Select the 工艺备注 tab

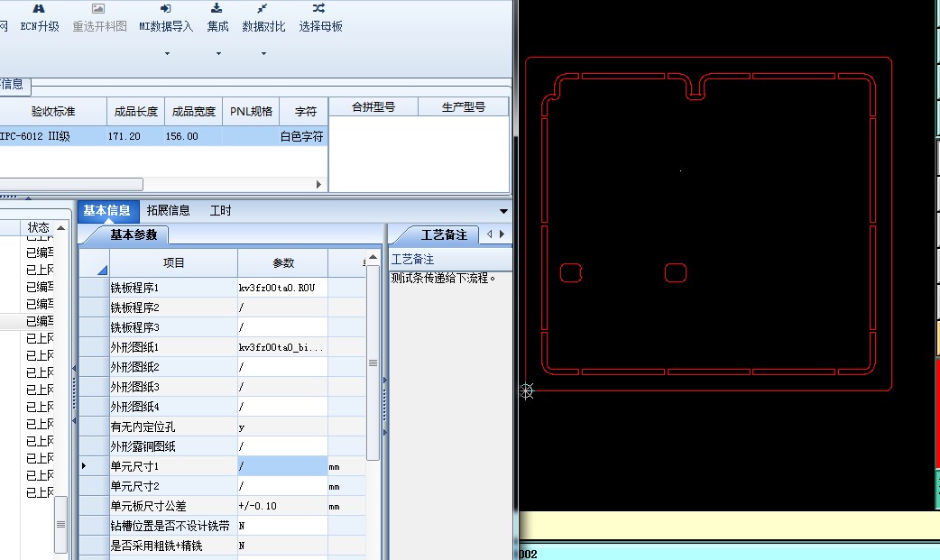pos(444,234)
